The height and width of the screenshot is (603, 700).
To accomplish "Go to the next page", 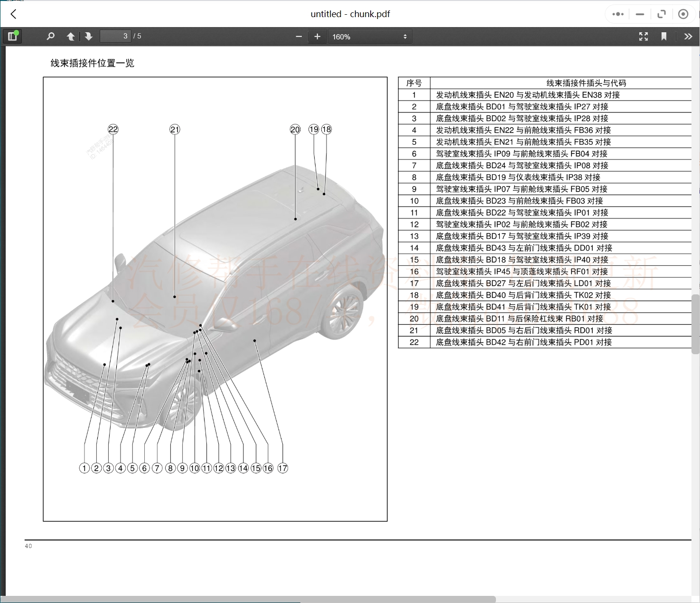I will coord(89,37).
